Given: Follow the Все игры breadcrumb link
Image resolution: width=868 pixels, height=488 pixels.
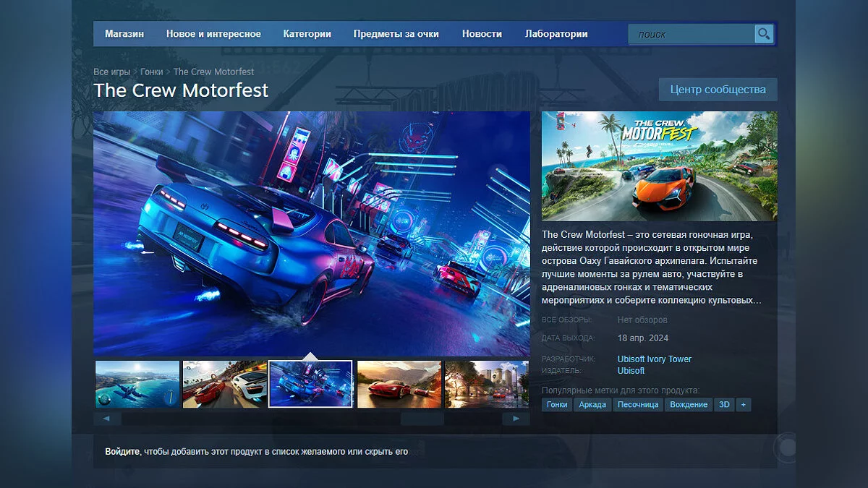Looking at the screenshot, I should tap(112, 72).
